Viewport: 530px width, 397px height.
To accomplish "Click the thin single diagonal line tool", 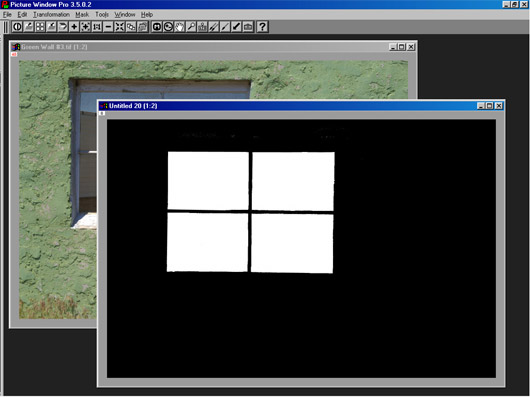I will point(225,27).
